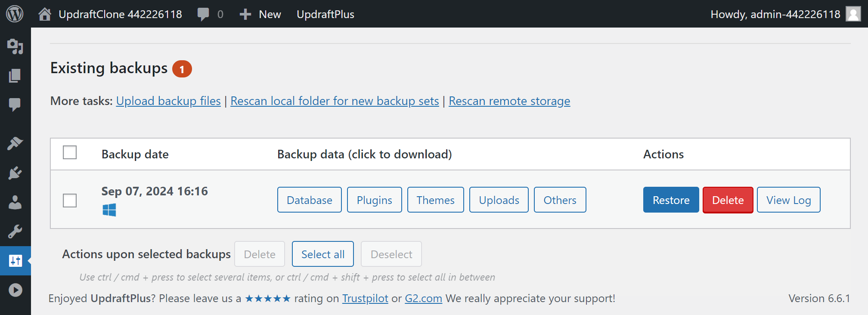Open Settings sliders sidebar icon

15,261
